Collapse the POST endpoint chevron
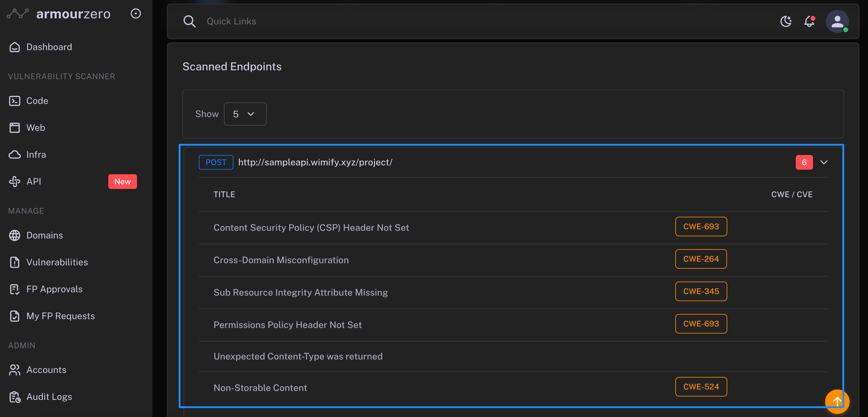Image resolution: width=868 pixels, height=417 pixels. (824, 162)
